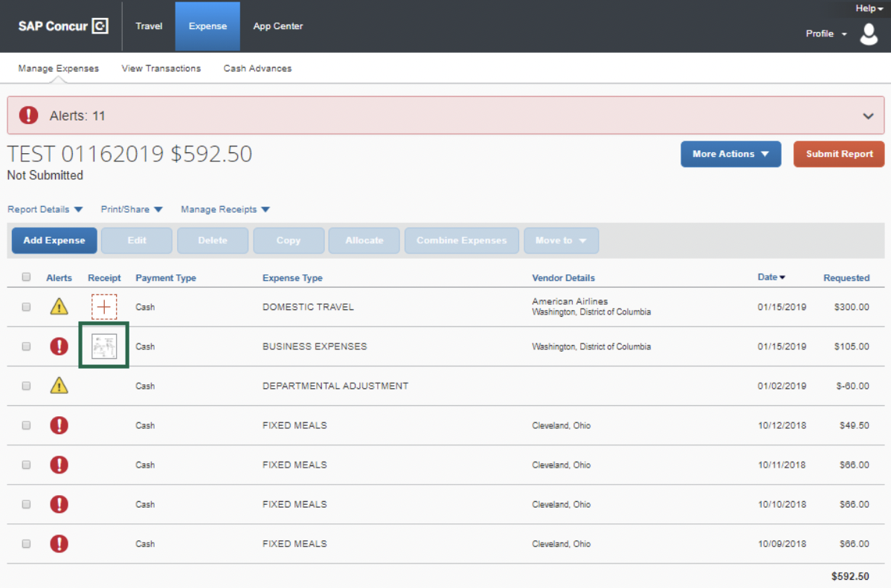Click the Submit Report button
The height and width of the screenshot is (588, 891).
[x=839, y=154]
